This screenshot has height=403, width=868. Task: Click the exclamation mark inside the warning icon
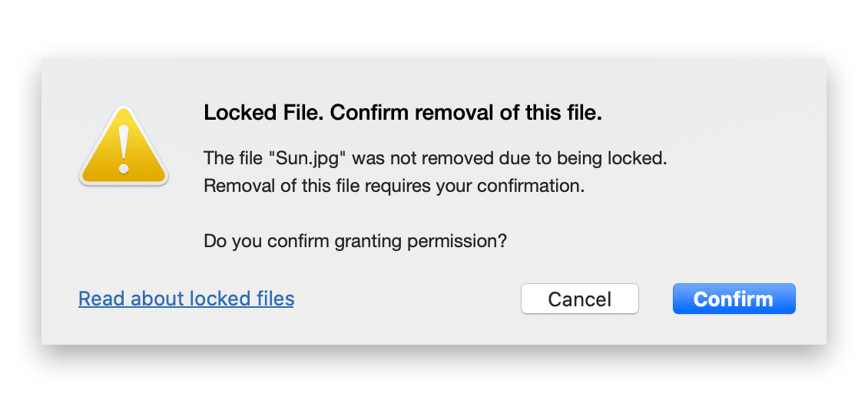point(124,149)
